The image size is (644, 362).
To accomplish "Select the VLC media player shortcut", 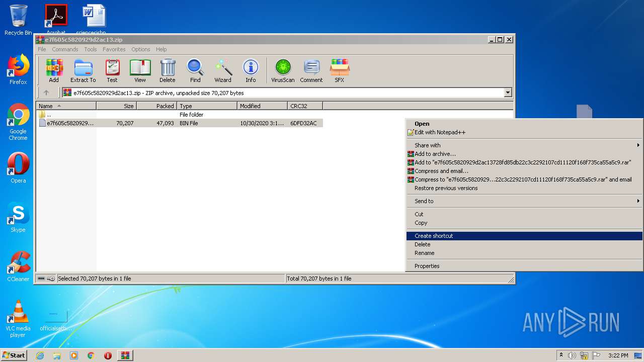I will (18, 319).
